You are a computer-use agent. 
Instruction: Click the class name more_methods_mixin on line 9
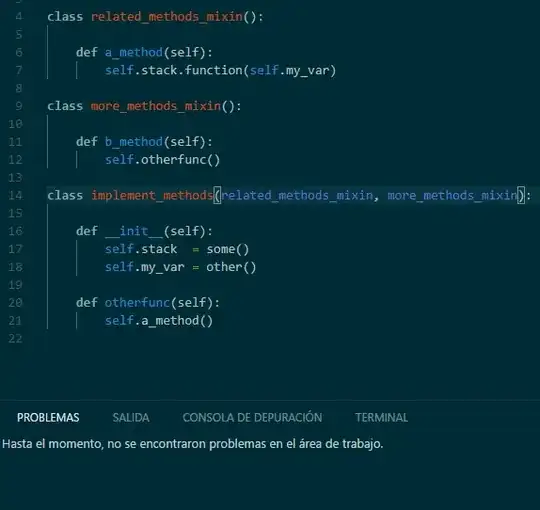click(156, 106)
